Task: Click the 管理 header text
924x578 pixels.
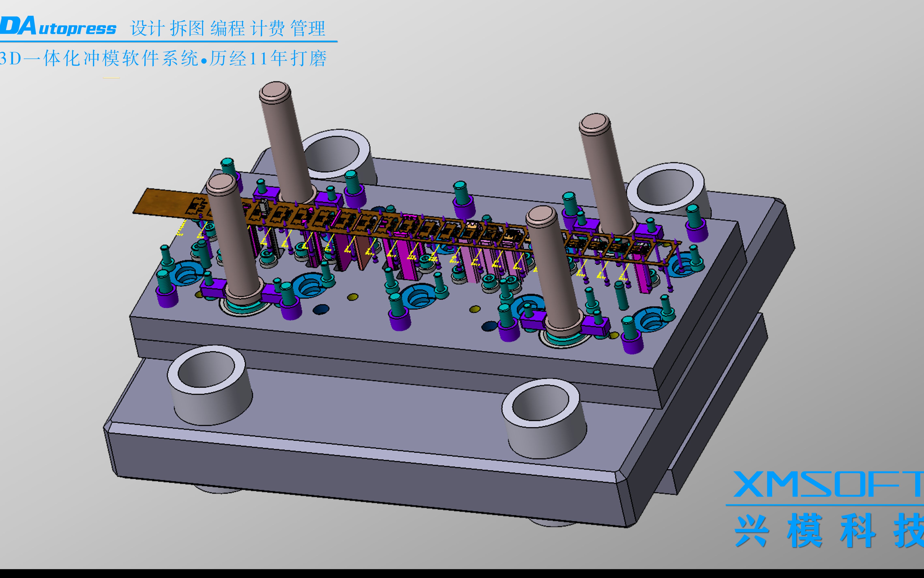Action: 308,29
